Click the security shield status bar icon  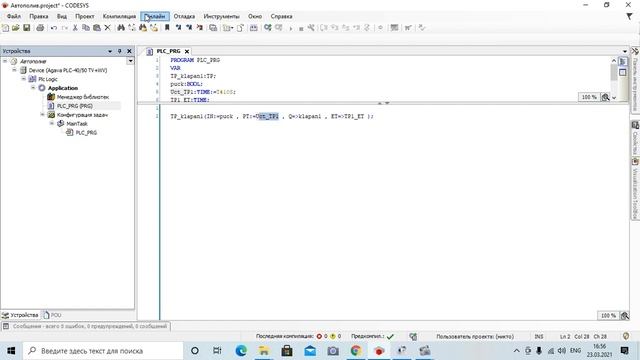pos(626,336)
